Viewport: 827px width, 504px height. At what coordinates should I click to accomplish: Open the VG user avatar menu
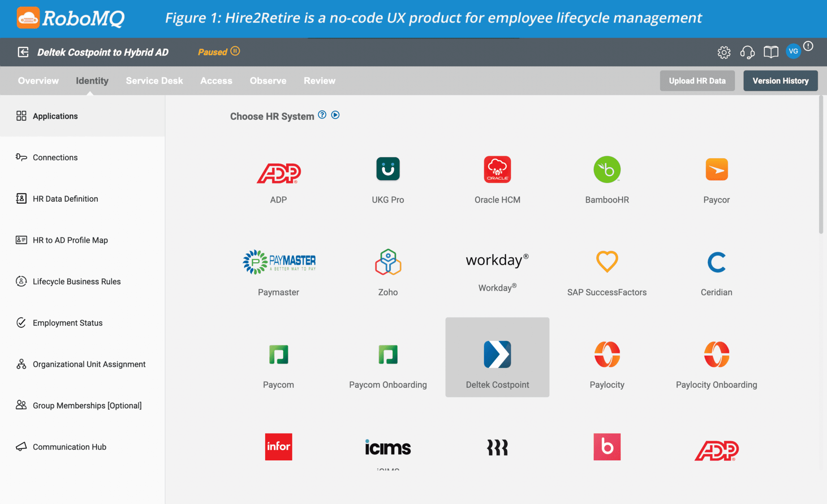793,51
